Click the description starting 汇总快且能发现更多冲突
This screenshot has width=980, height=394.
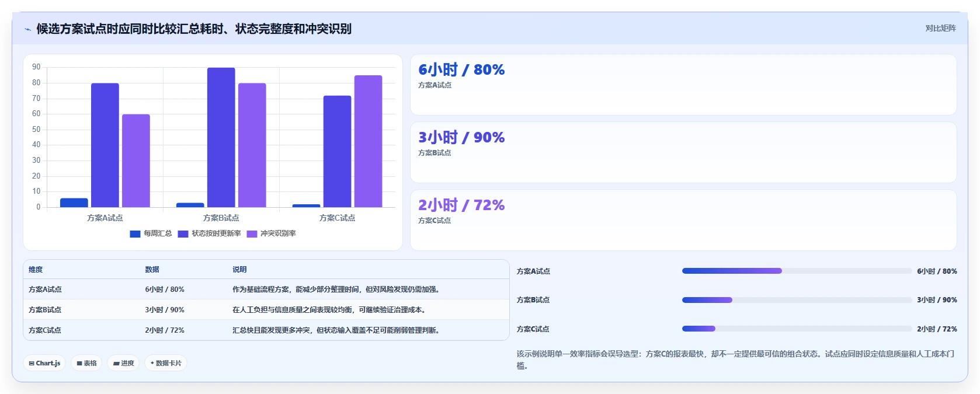336,330
